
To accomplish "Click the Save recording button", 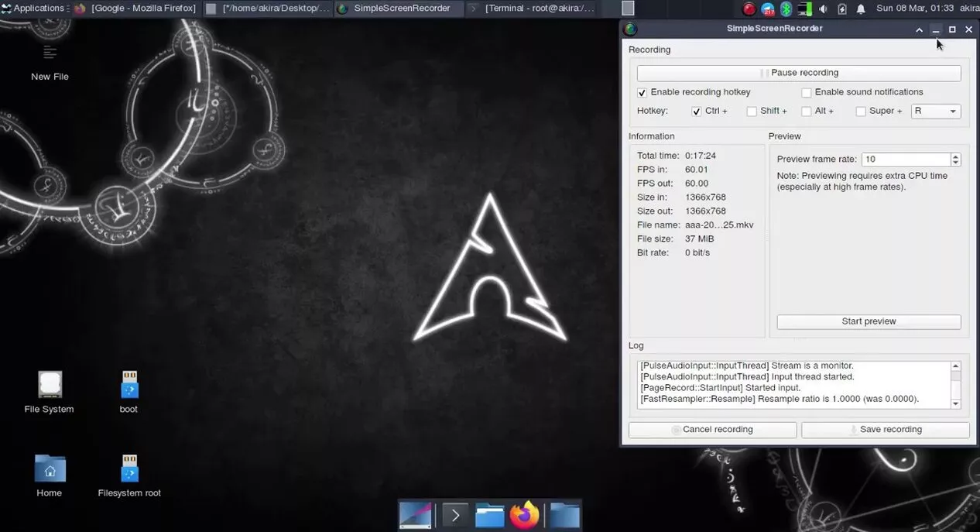I will pyautogui.click(x=885, y=430).
